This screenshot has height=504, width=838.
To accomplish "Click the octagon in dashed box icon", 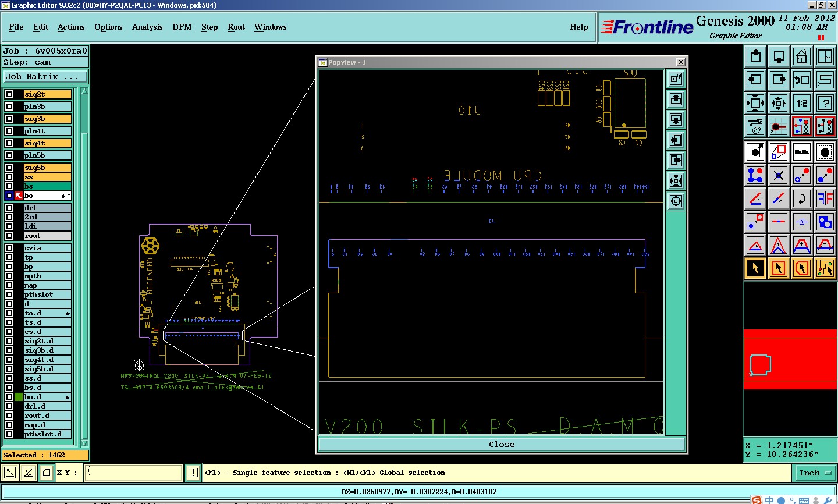I will pos(825,152).
